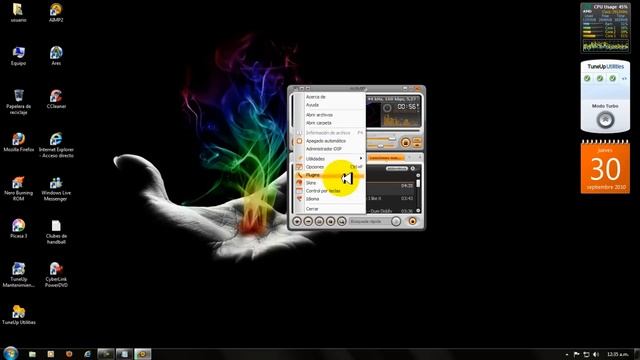
Task: Open Clubes de handball document
Action: pyautogui.click(x=56, y=232)
